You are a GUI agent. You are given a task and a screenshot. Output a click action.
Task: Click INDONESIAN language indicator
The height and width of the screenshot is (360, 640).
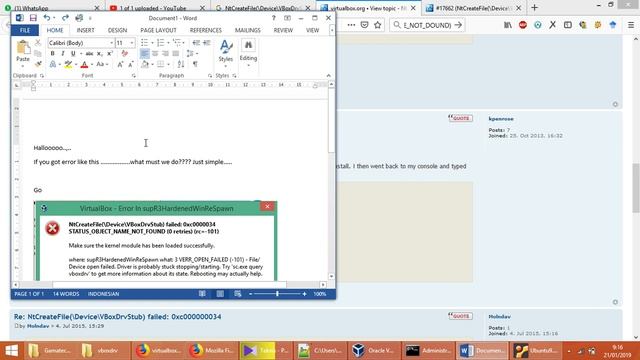point(103,294)
